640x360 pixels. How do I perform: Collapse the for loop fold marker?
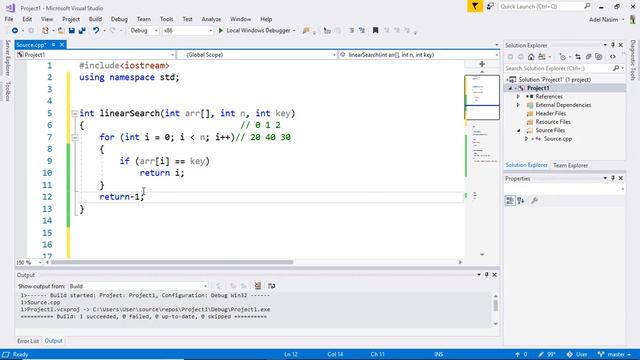[x=75, y=138]
